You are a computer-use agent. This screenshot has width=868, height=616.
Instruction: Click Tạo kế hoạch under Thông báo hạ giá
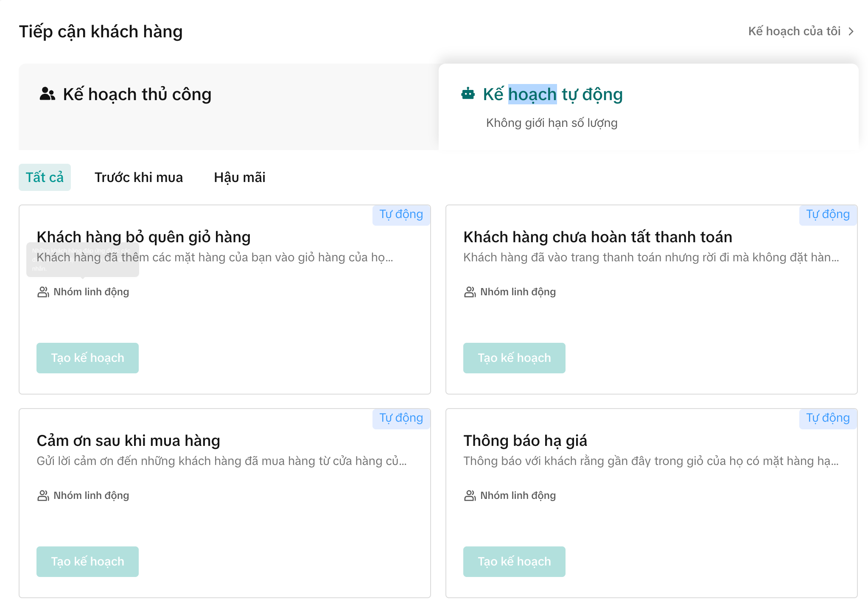[x=514, y=562]
